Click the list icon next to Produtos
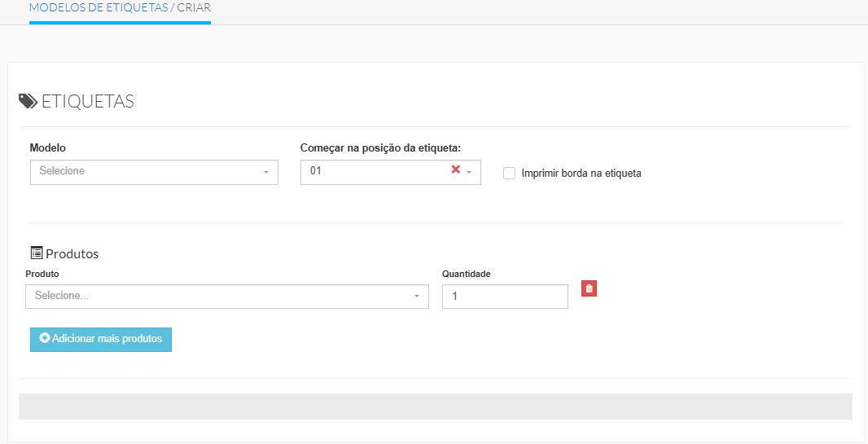This screenshot has width=868, height=444. click(36, 253)
